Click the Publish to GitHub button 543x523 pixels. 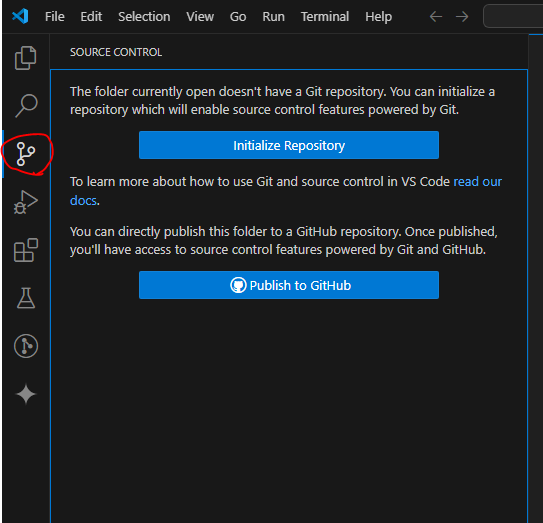(x=289, y=285)
